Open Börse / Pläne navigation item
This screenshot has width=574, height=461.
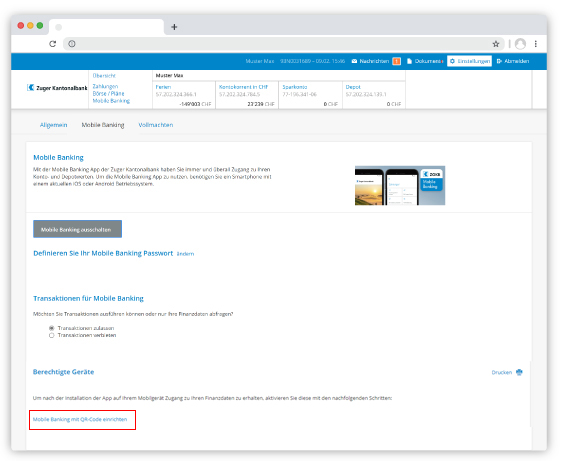[108, 94]
